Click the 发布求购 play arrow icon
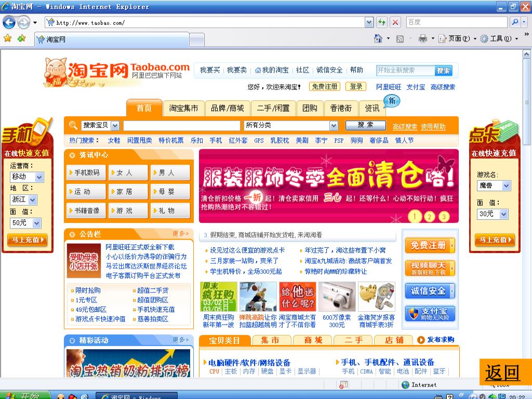The image size is (532, 399). (421, 340)
